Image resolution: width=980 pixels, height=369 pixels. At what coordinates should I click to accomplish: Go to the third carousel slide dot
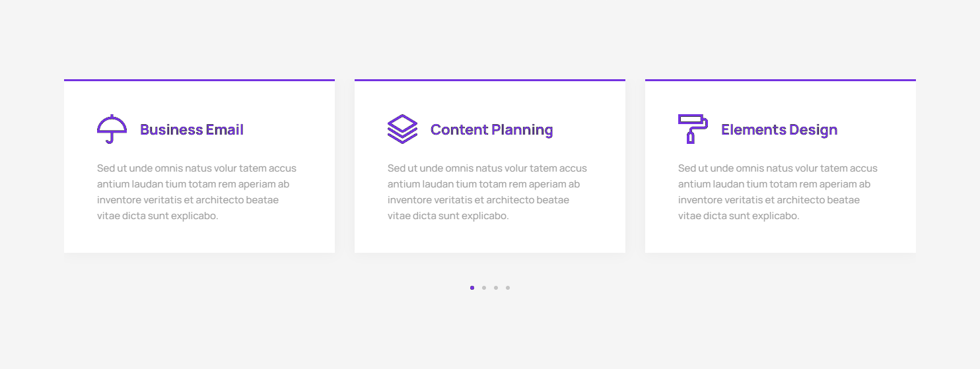coord(496,288)
